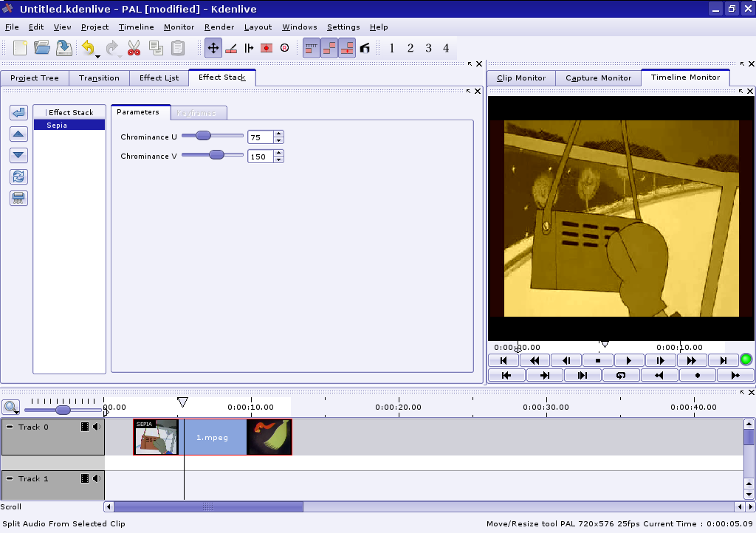Screen dimensions: 756x533
Task: Collapse Track 0 with minus button
Action: (x=10, y=427)
